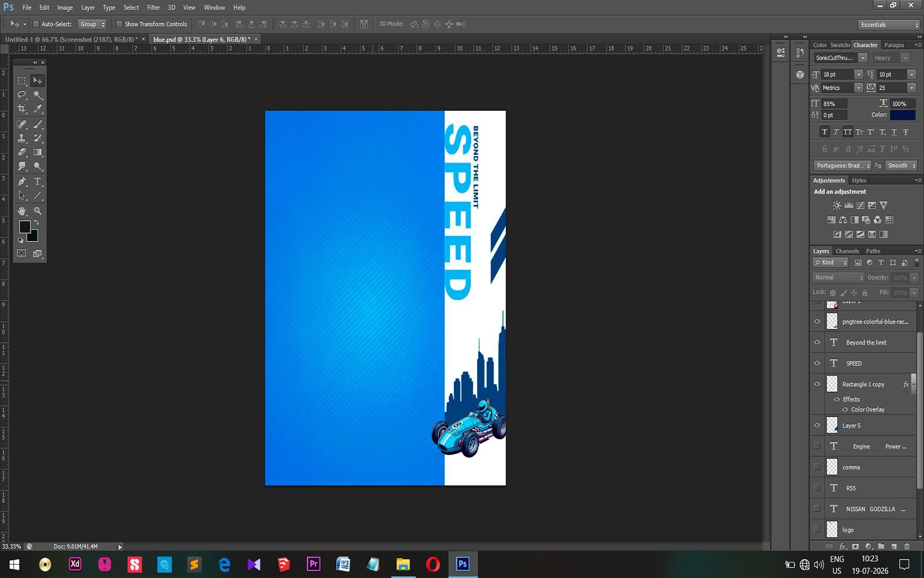
Task: Select the Horizontal Type tool
Action: 38,181
